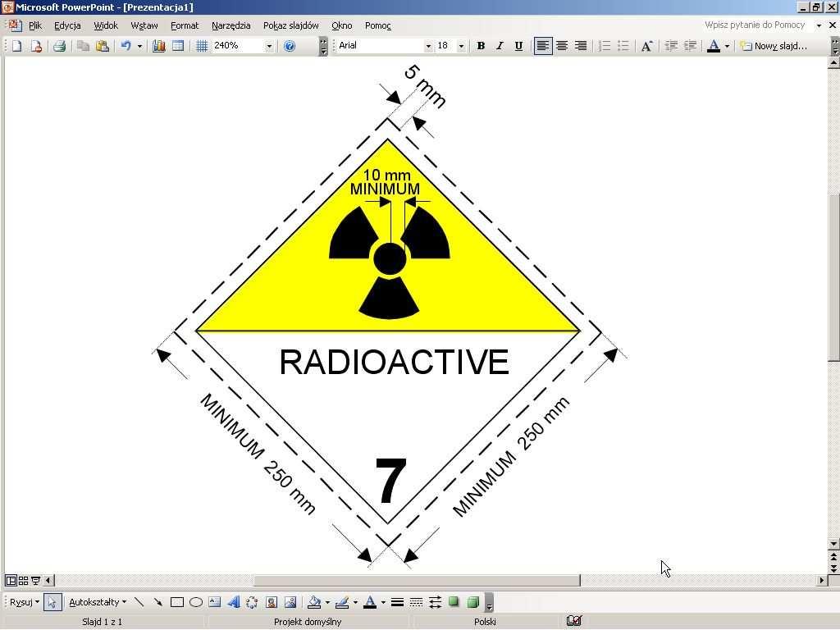Choose the dash style icon
Screen dimensions: 840x630
[x=416, y=602]
